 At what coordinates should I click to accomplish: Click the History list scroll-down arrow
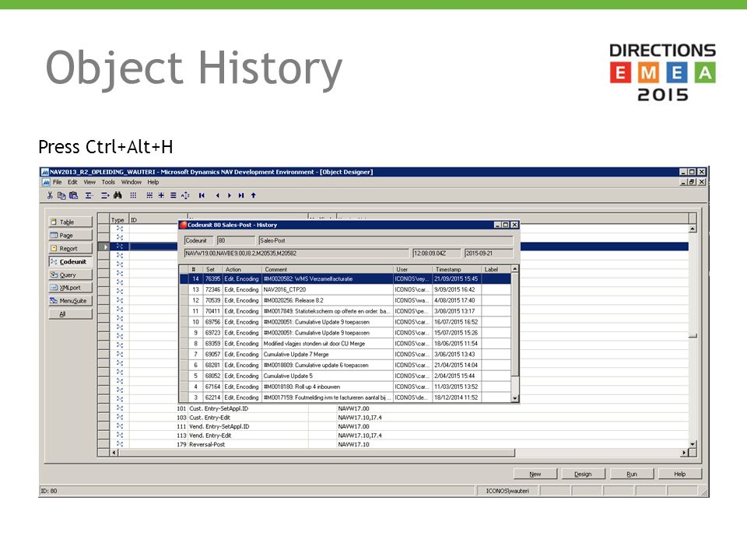(x=514, y=398)
